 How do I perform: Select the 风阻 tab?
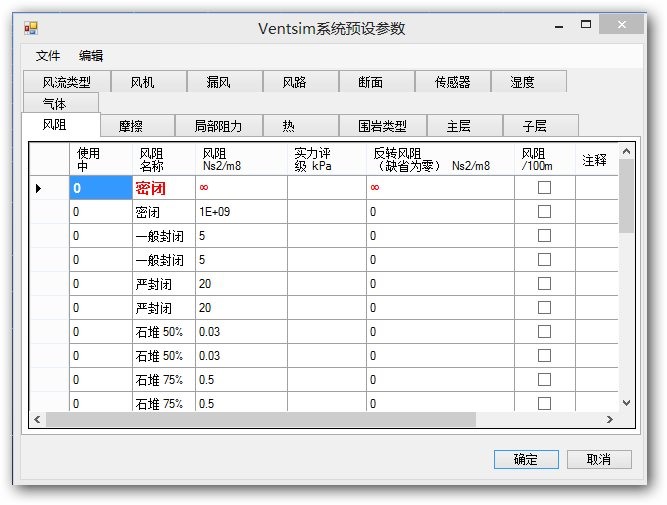point(61,125)
